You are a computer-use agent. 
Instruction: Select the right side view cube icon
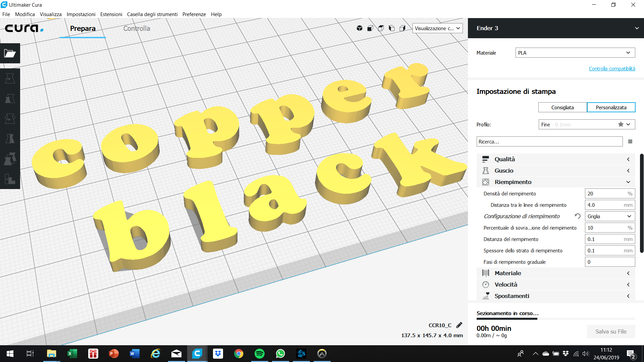(402, 28)
